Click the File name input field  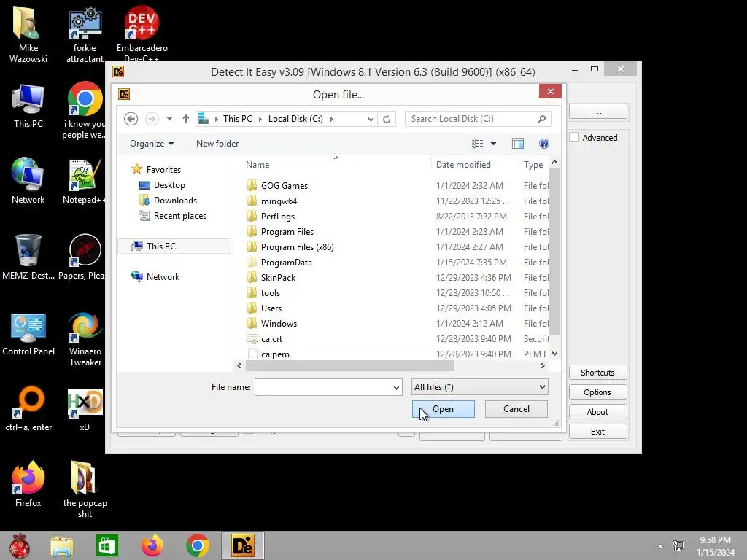click(323, 387)
